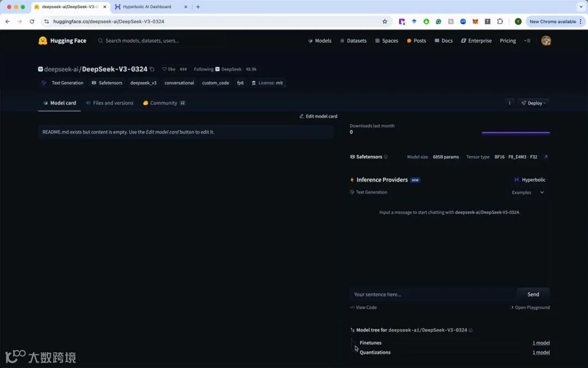Click the browser address bar URL
This screenshot has height=368, width=588.
click(x=109, y=21)
